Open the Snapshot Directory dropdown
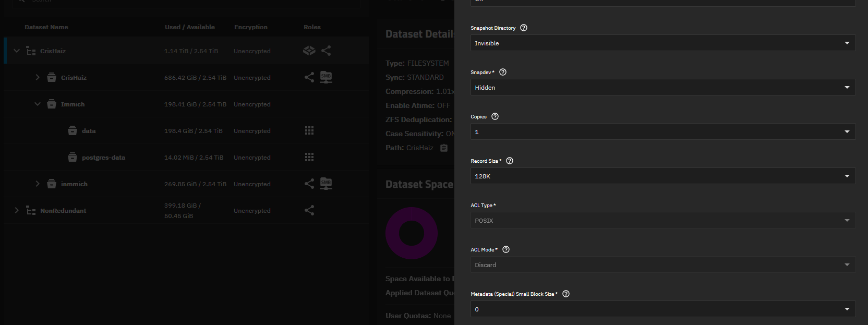Image resolution: width=868 pixels, height=325 pixels. pos(662,43)
